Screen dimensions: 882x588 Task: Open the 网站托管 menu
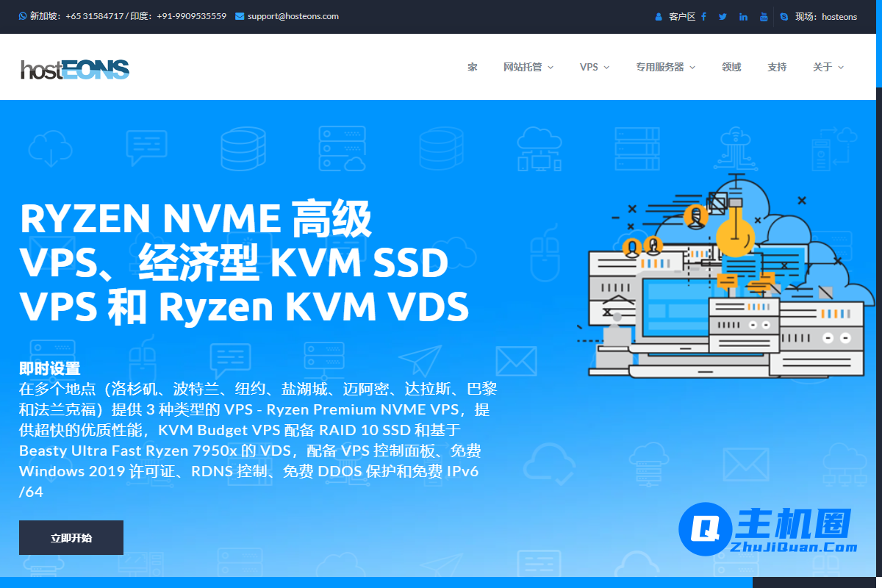[523, 67]
